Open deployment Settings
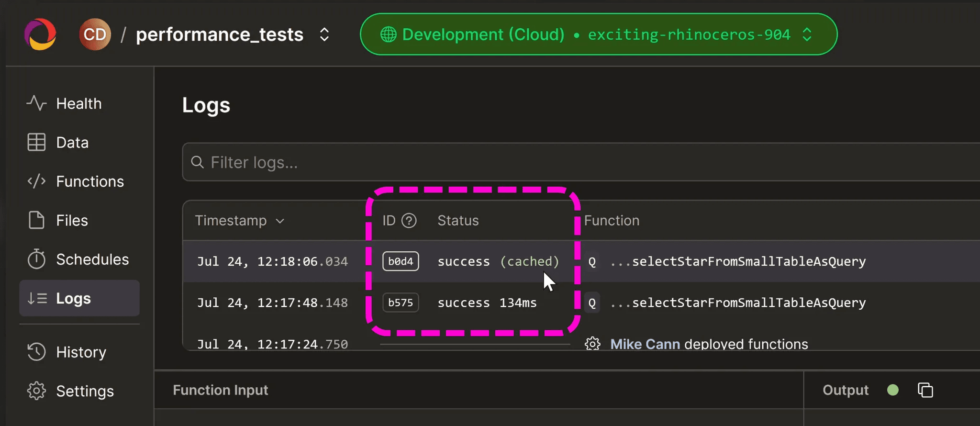The image size is (980, 426). click(85, 391)
